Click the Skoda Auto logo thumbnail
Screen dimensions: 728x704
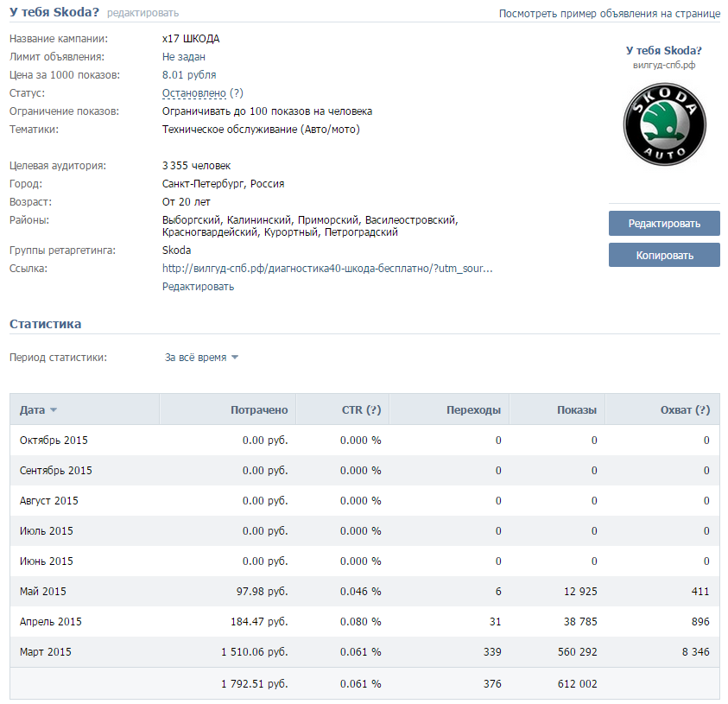(x=664, y=124)
